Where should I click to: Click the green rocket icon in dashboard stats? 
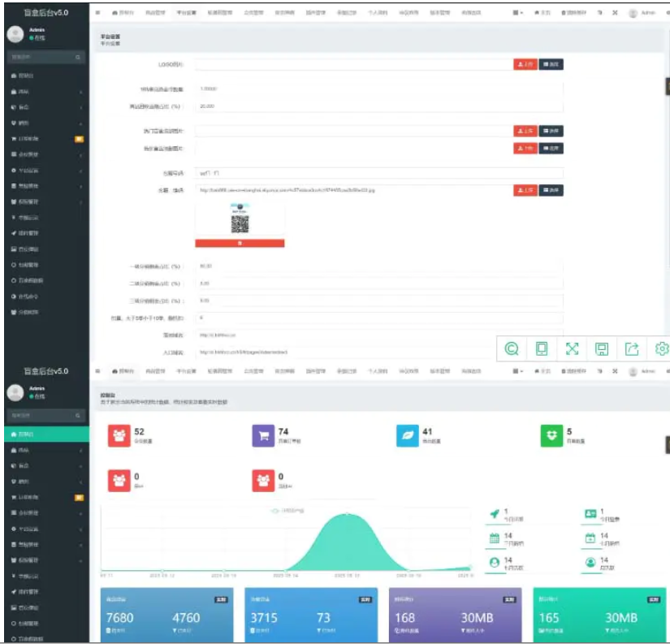(x=495, y=514)
